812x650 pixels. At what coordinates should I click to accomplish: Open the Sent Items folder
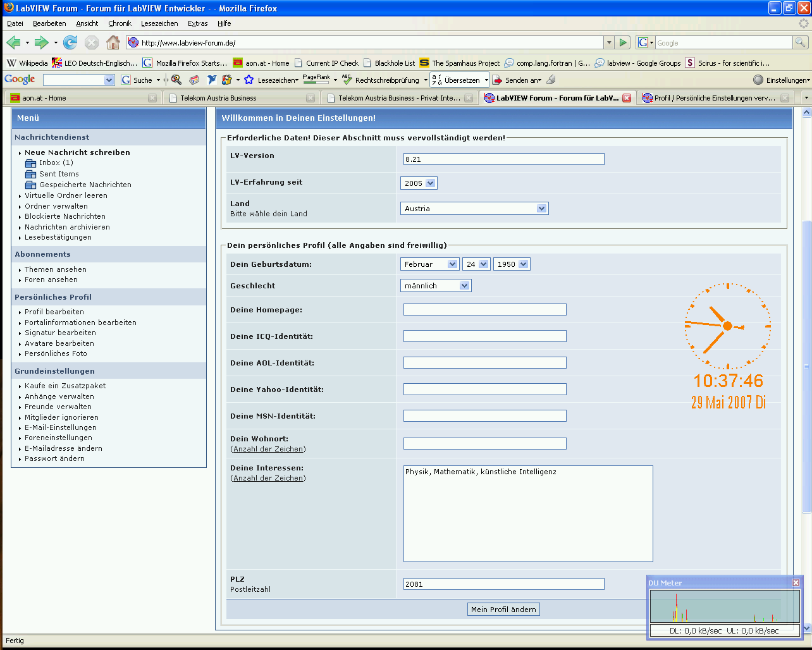[x=59, y=174]
